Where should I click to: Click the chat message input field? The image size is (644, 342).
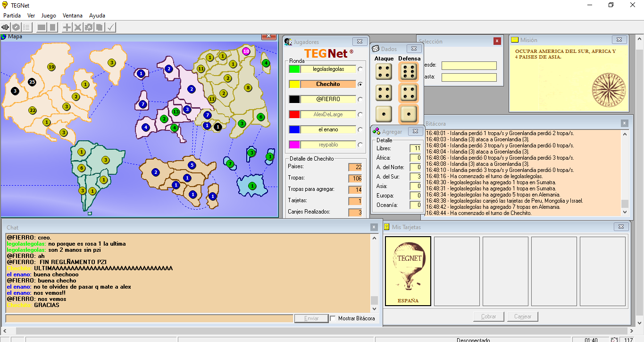click(149, 318)
